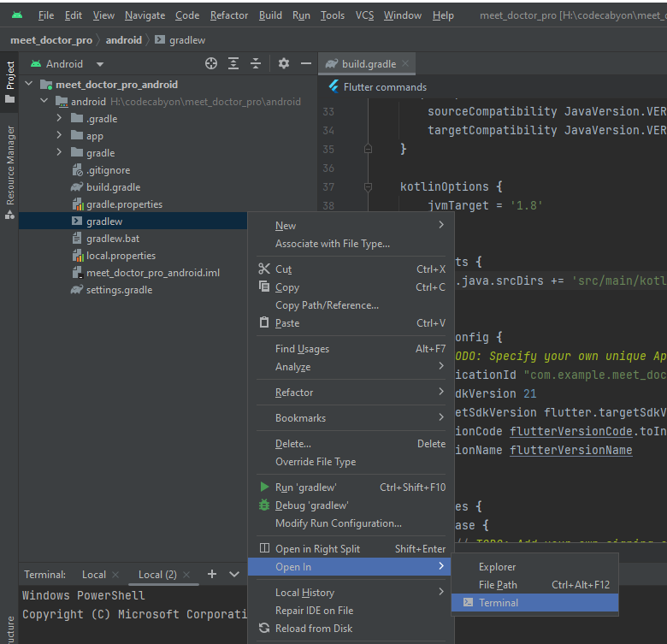Expand the gradle folder
This screenshot has width=667, height=644.
59,152
